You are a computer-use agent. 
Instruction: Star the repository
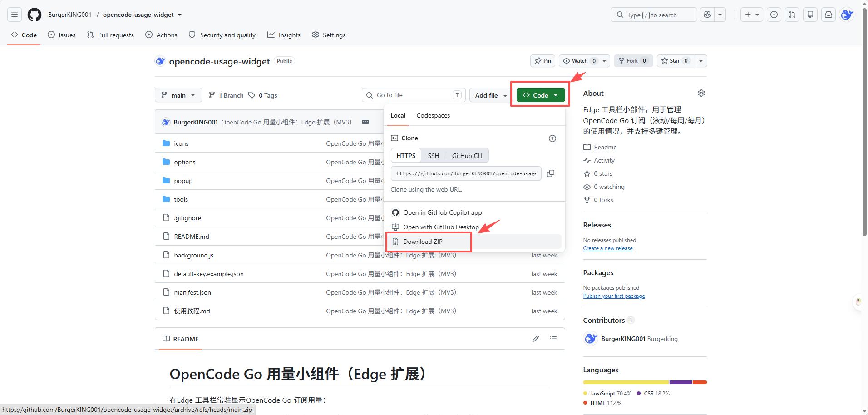(675, 61)
